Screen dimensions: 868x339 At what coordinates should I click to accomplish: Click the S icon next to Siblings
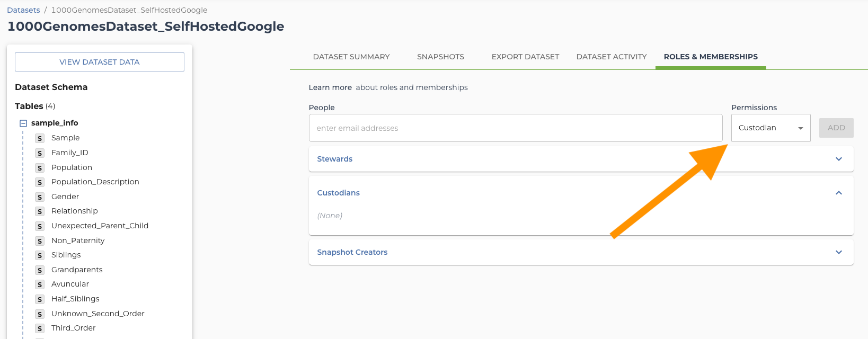(40, 255)
